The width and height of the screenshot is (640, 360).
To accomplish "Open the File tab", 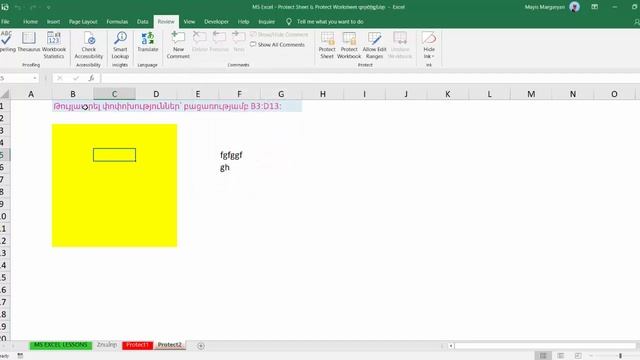I will (x=5, y=22).
